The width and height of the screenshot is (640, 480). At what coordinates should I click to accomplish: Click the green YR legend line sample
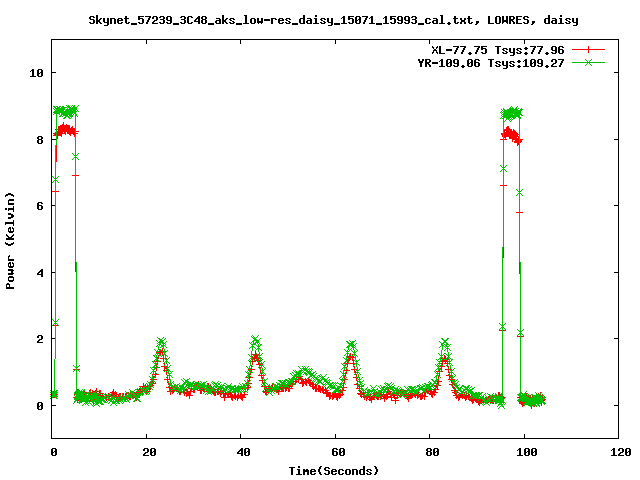[x=588, y=62]
